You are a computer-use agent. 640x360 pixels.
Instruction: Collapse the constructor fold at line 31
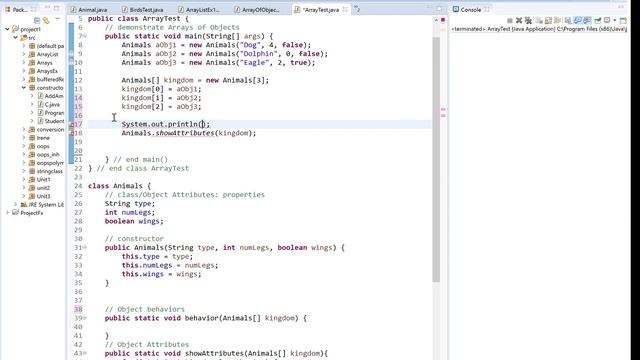pos(84,247)
